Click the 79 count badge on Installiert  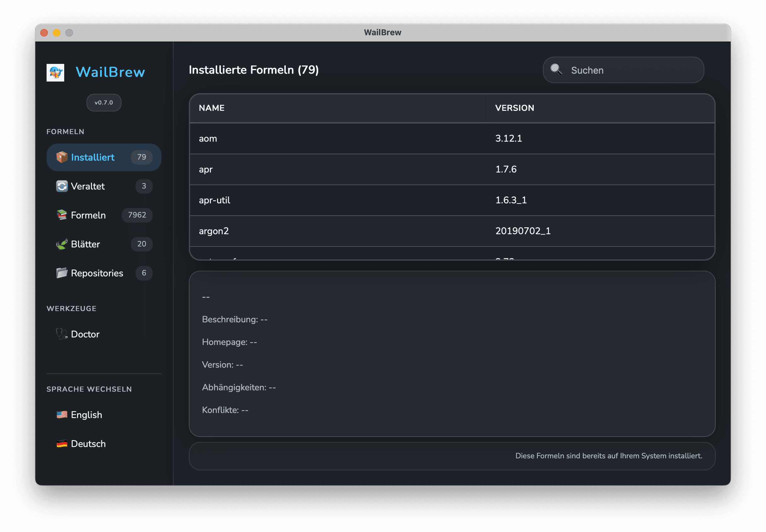142,157
